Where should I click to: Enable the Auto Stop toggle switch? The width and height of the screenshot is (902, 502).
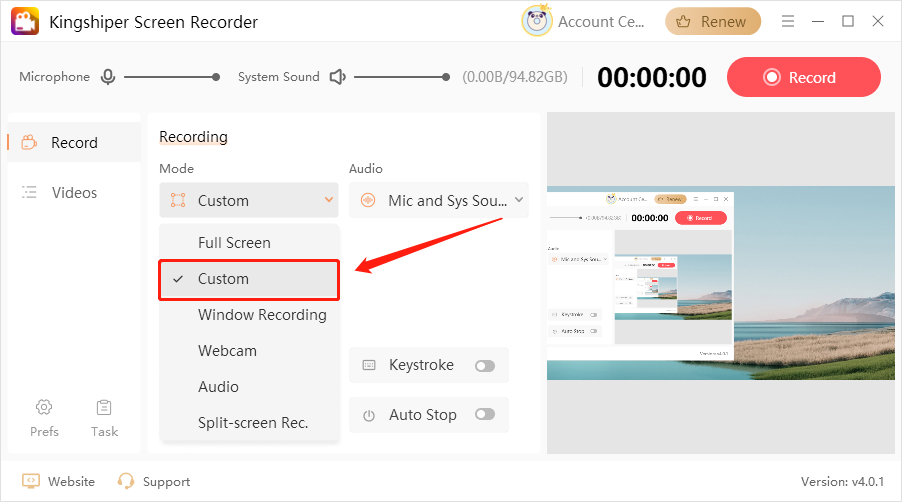click(x=485, y=414)
